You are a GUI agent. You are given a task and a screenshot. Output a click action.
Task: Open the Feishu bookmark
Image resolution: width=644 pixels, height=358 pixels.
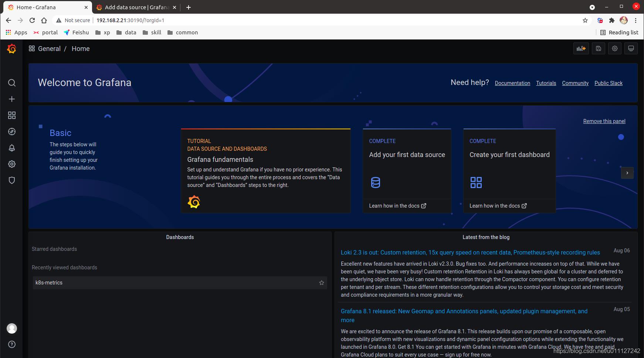click(77, 33)
